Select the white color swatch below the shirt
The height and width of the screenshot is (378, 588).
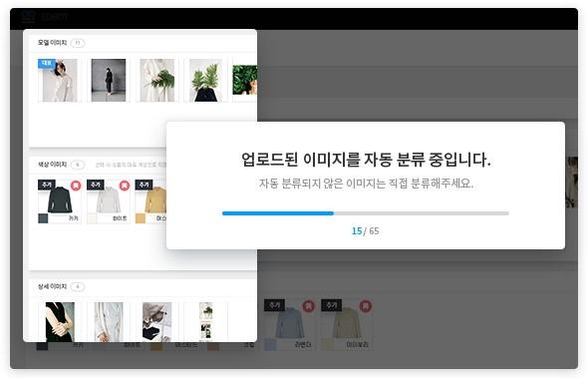[x=92, y=218]
